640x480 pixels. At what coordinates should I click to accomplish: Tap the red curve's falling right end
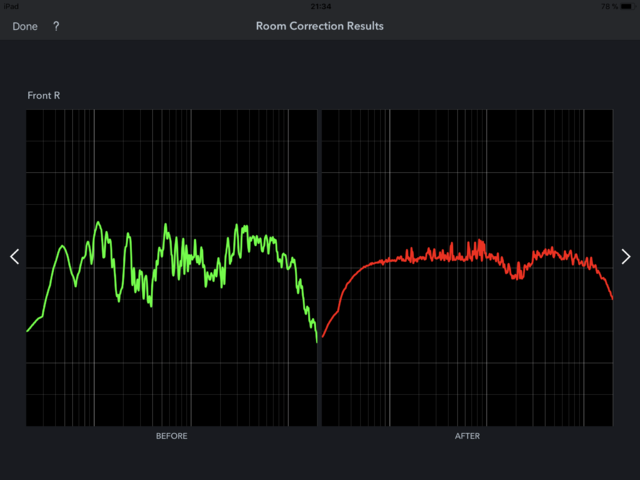pos(610,293)
